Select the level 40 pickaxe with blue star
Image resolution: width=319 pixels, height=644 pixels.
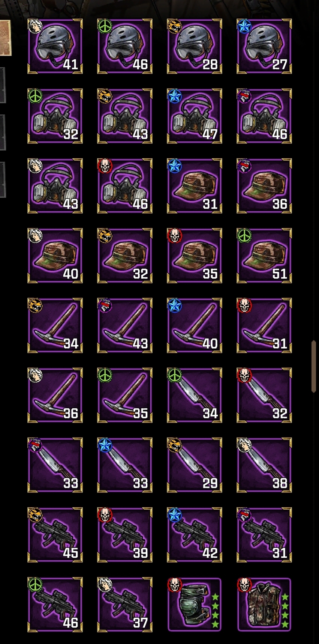(x=195, y=325)
